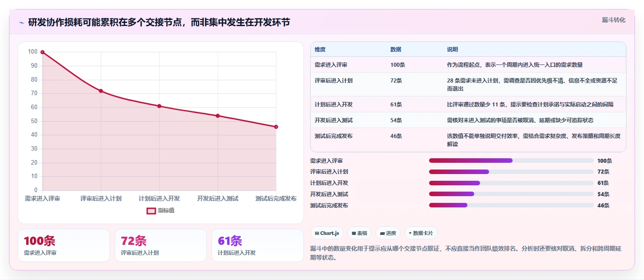
Task: Click the 100条 value beside the progress bar
Action: [605, 161]
